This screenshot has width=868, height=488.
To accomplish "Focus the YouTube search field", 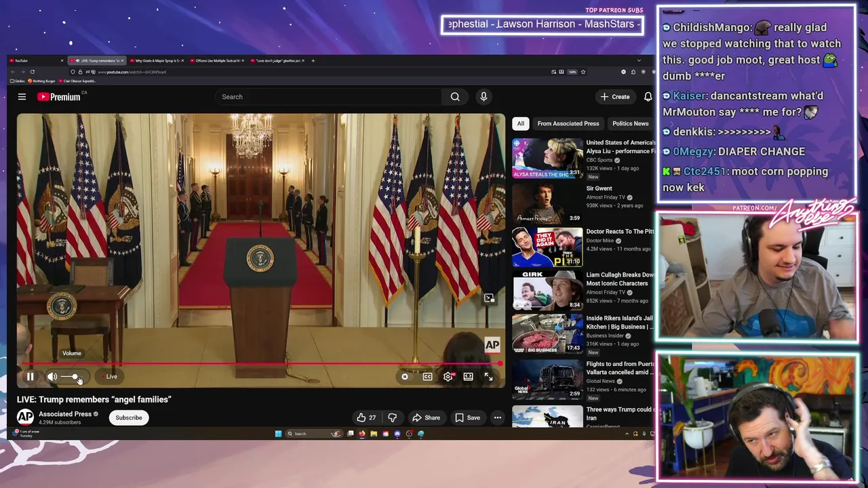I will [328, 97].
